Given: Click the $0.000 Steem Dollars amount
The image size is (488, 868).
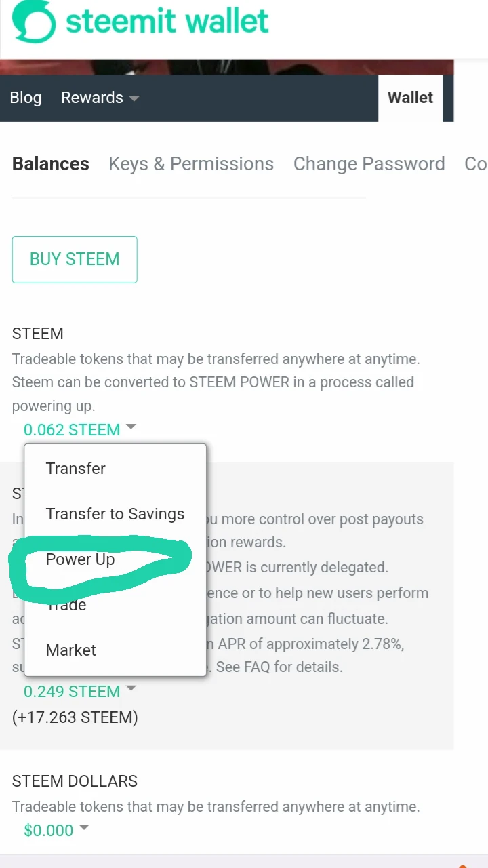Looking at the screenshot, I should coord(48,830).
